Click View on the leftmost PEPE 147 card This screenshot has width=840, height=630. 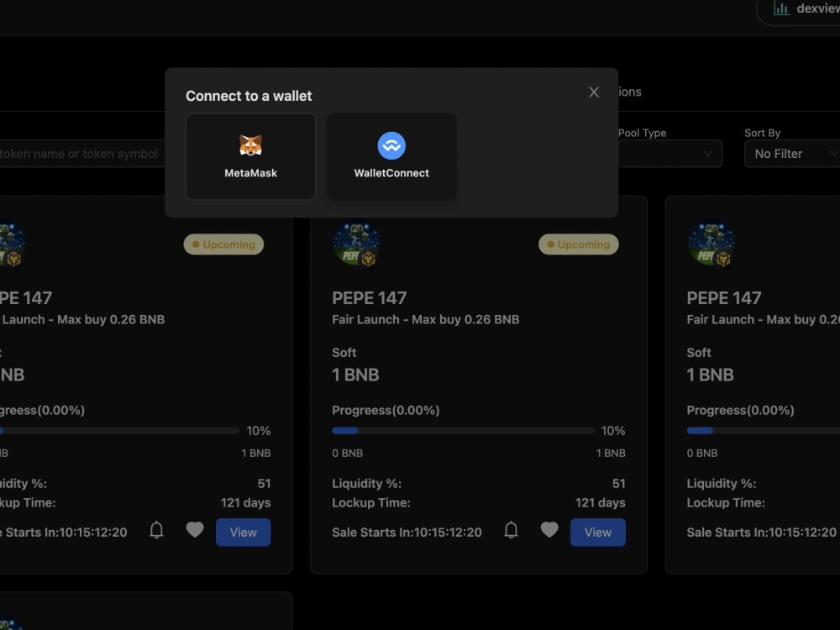(x=243, y=532)
